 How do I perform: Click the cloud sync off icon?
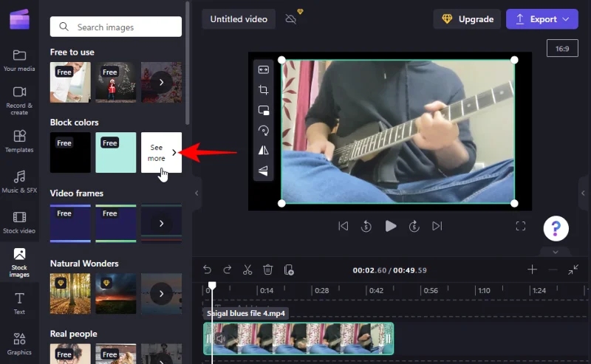(291, 19)
